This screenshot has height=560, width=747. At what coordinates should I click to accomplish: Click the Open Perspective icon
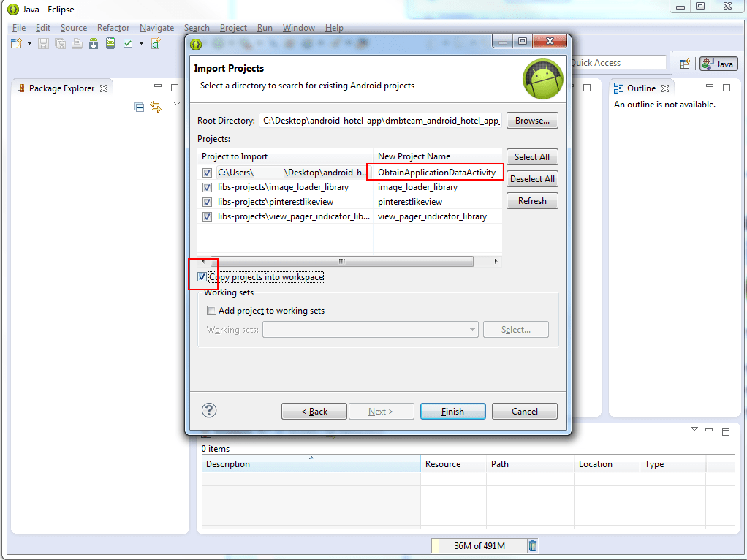pyautogui.click(x=685, y=64)
